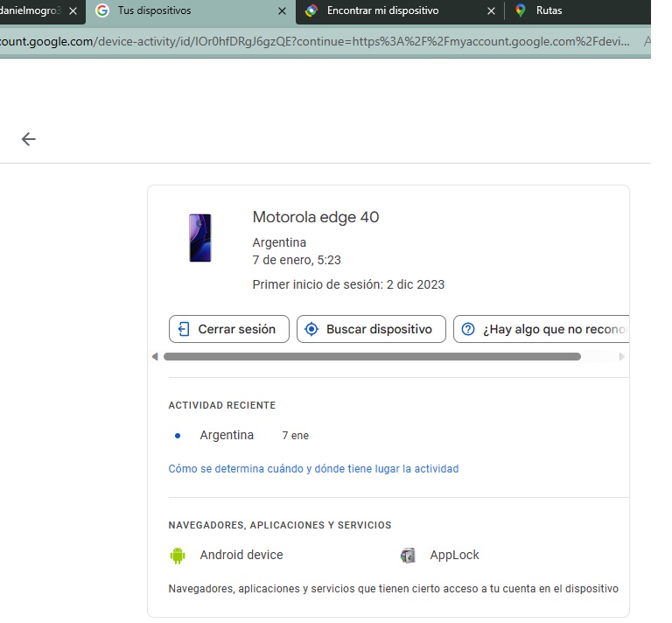The image size is (672, 623).
Task: Click NAVEGADORES, APLICACIONES Y SERVICIOS heading
Action: [280, 525]
